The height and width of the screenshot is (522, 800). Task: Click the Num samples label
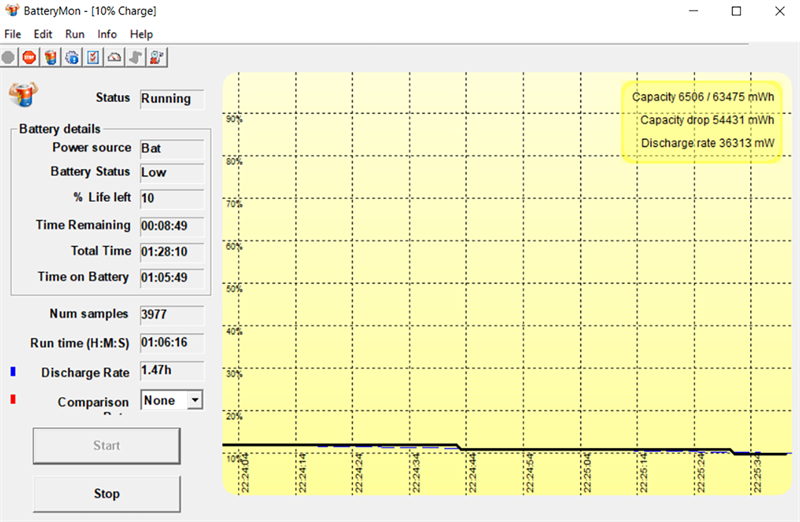[89, 314]
